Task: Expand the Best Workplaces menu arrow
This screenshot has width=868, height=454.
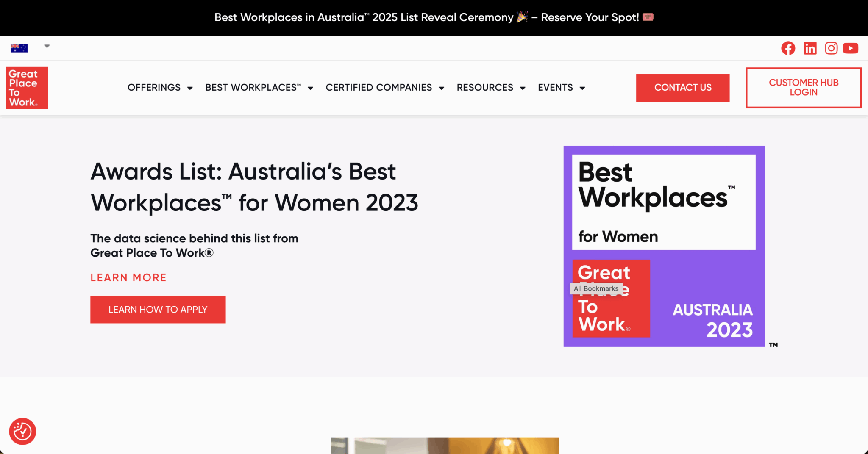Action: 310,88
